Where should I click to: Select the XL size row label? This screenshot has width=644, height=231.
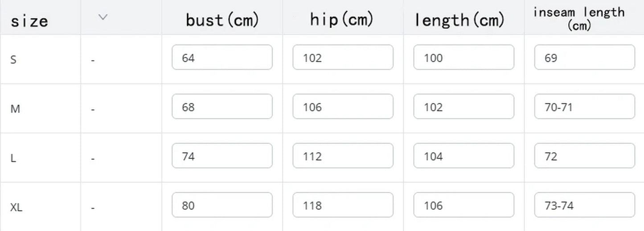[x=16, y=207]
